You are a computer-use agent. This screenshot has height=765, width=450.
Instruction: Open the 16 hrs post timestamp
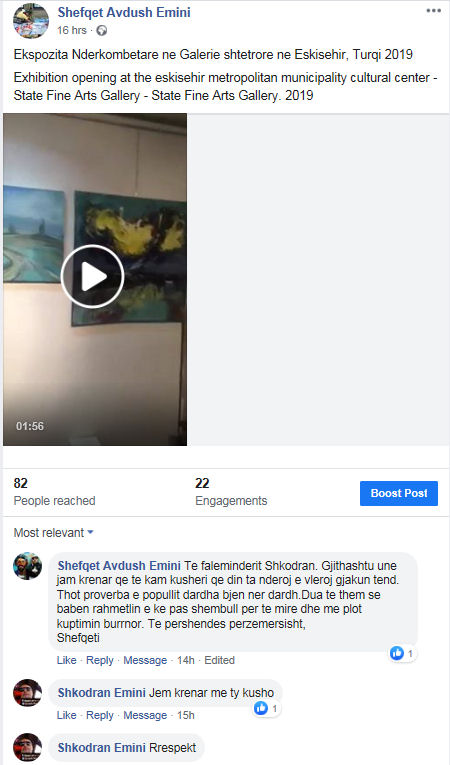coord(72,30)
